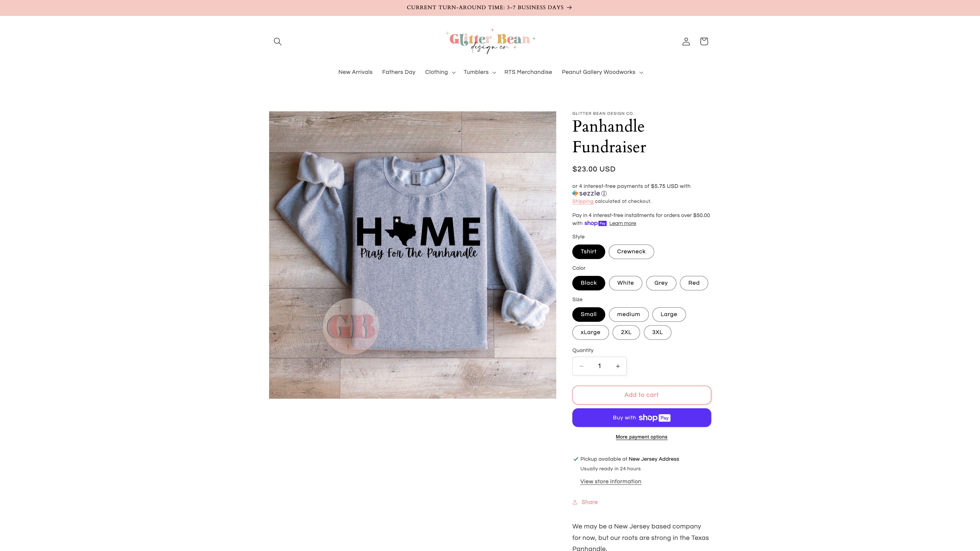Viewport: 980px width, 551px height.
Task: Click the Share icon link
Action: (x=585, y=502)
